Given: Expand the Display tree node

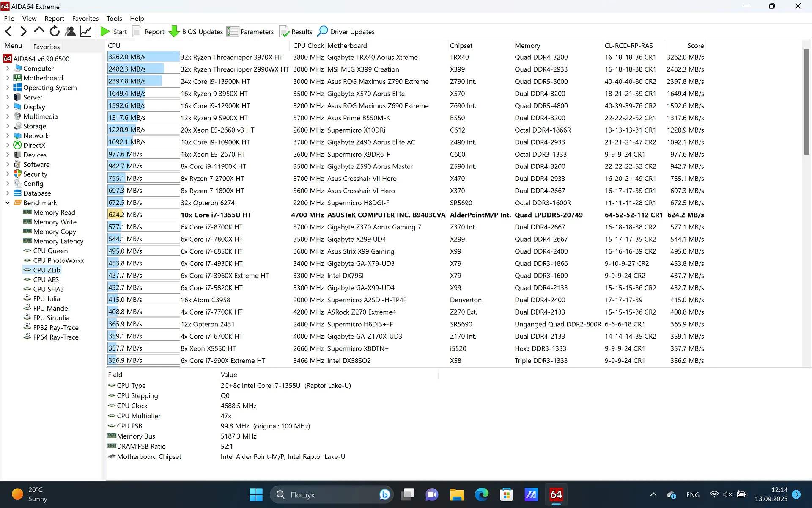Looking at the screenshot, I should [8, 107].
